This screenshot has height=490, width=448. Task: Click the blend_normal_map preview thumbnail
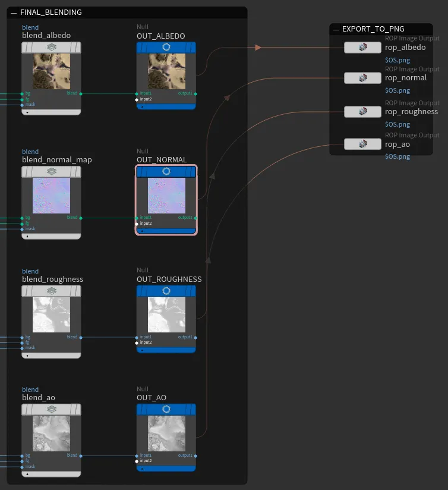tap(52, 196)
